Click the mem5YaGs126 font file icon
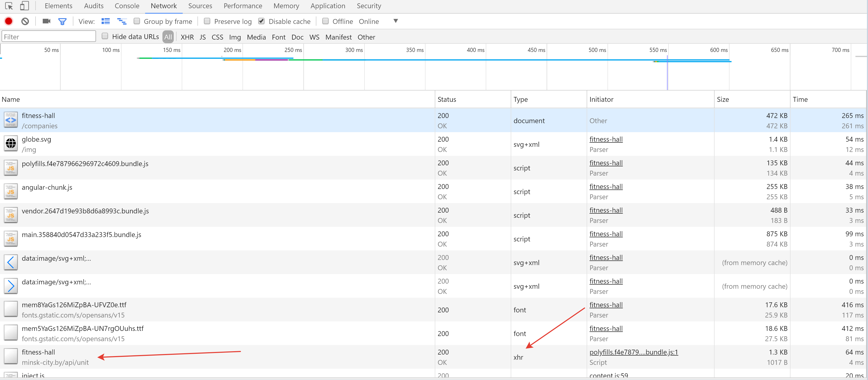This screenshot has width=868, height=380. (11, 332)
